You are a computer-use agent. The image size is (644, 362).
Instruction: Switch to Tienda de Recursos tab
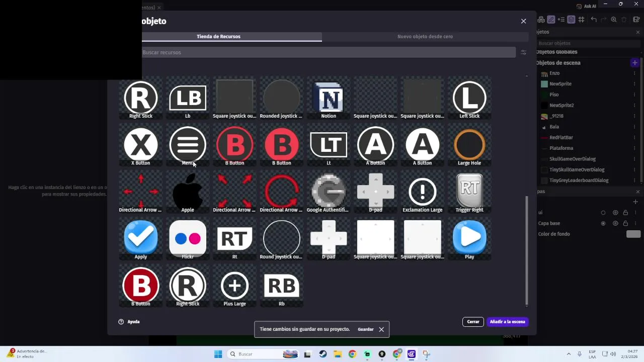tap(218, 37)
